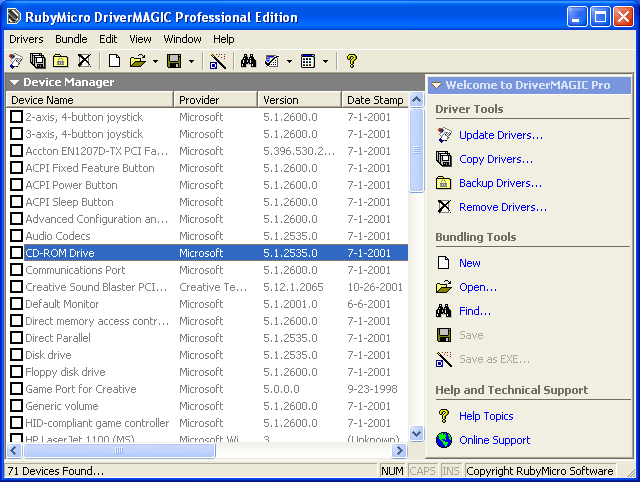640x482 pixels.
Task: Open the Bundle menu
Action: [71, 39]
